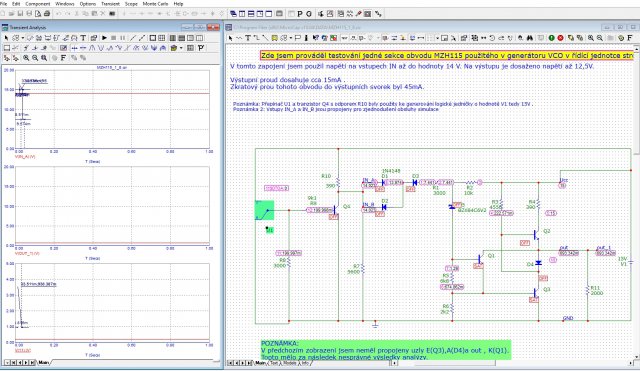Open the dropdown arrow beside the schematic grid icon
Viewport: 640px width, 371px height.
click(x=437, y=38)
